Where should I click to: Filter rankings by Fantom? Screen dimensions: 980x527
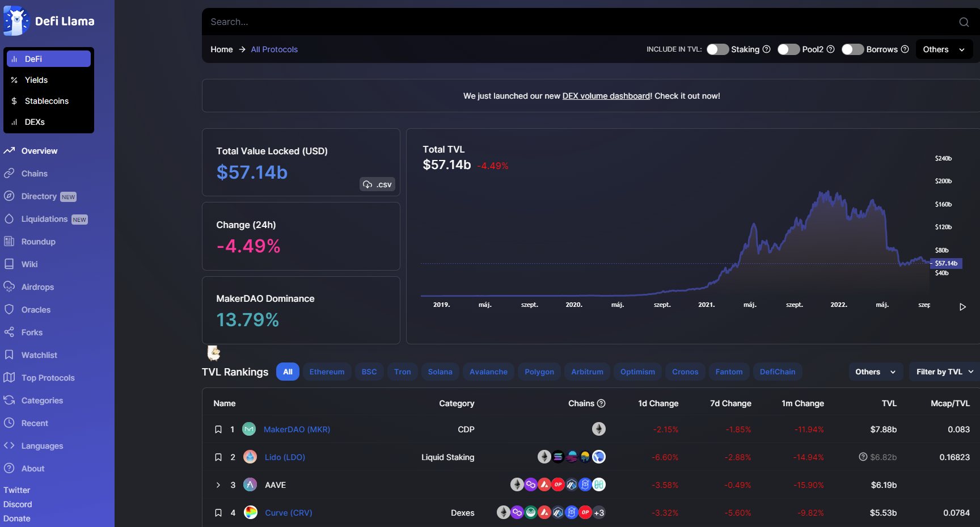[729, 372]
